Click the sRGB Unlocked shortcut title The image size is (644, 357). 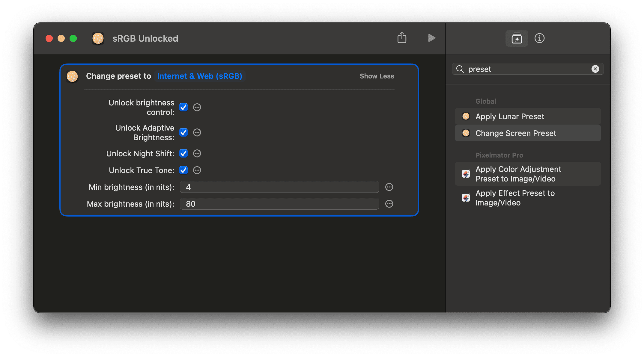145,38
